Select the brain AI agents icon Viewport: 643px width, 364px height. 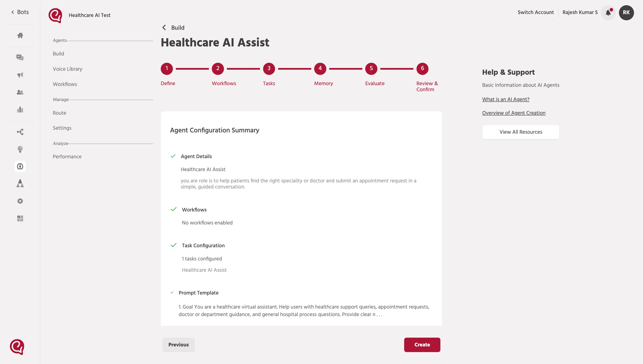[20, 166]
